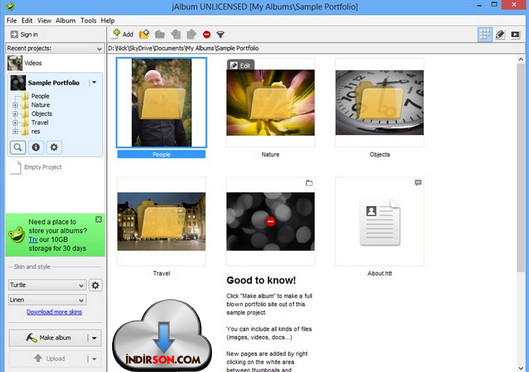Click the Objects label under thumbnail
The image size is (529, 372).
[x=380, y=154]
